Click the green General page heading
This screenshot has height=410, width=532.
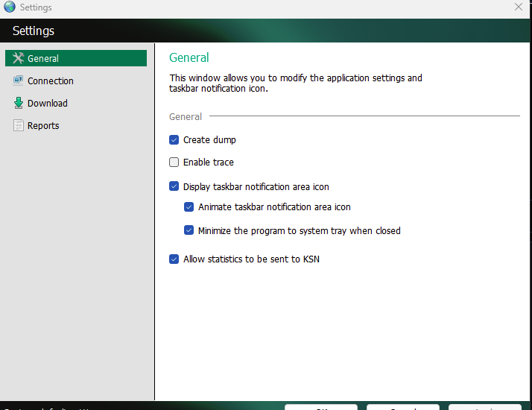[x=189, y=57]
